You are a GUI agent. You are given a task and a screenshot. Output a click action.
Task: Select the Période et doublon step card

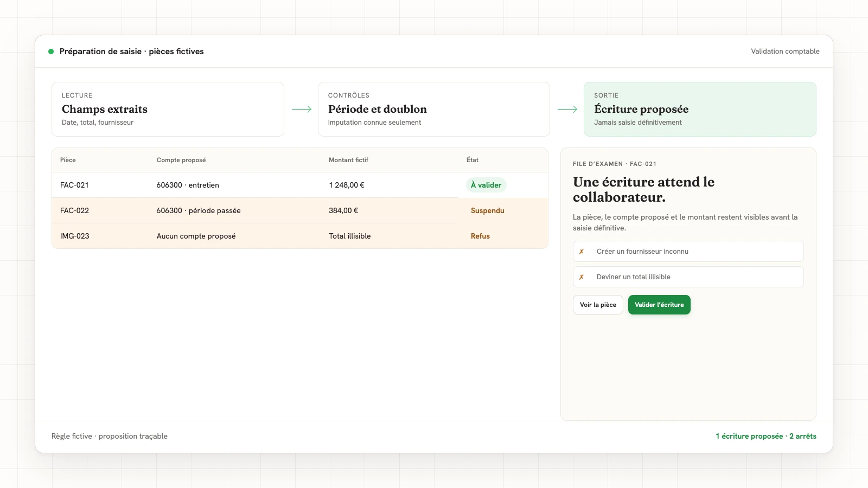coord(434,109)
